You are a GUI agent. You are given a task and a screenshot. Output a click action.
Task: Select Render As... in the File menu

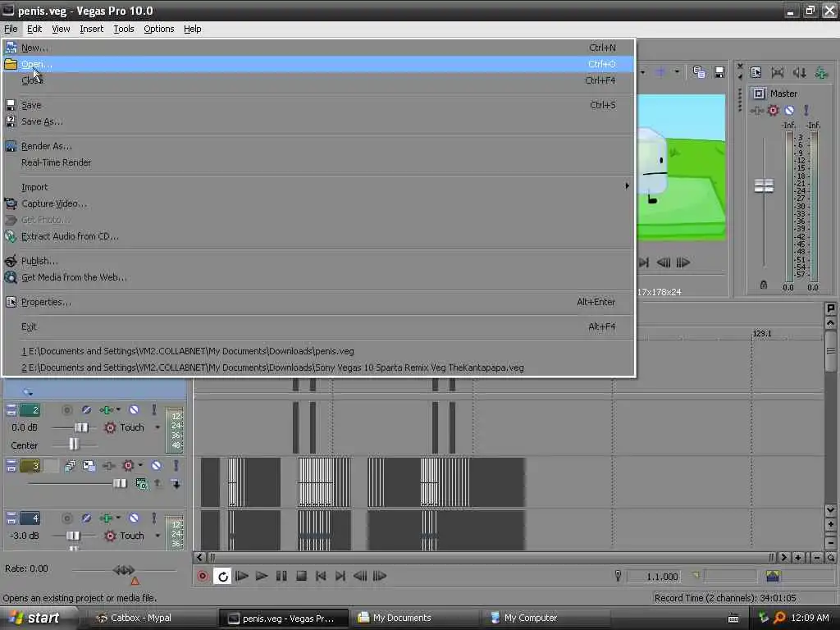(x=319, y=146)
